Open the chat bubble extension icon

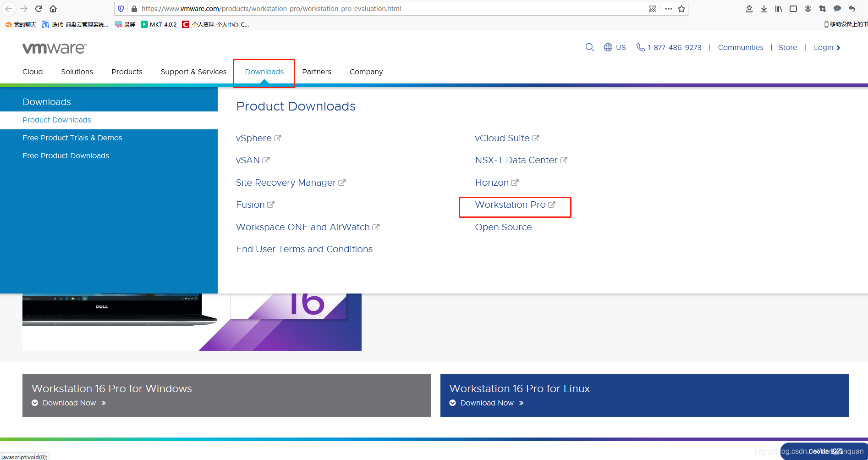837,9
